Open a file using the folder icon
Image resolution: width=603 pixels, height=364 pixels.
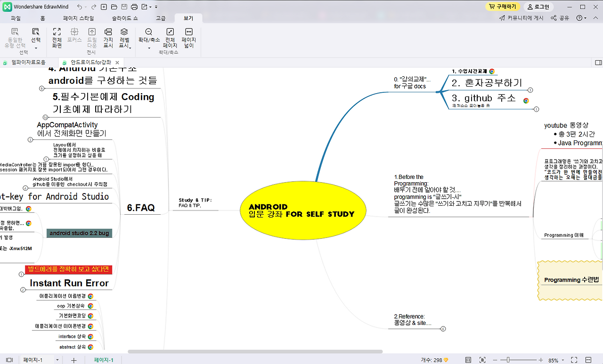114,7
